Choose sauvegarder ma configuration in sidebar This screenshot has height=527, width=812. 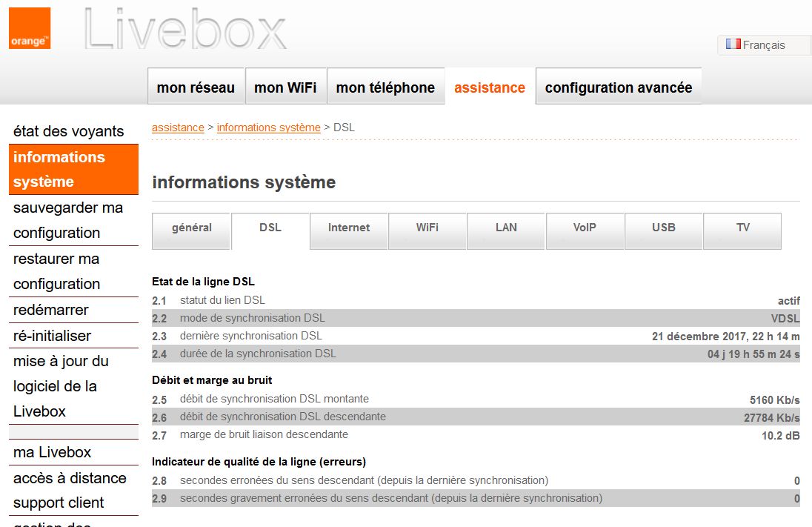(68, 220)
